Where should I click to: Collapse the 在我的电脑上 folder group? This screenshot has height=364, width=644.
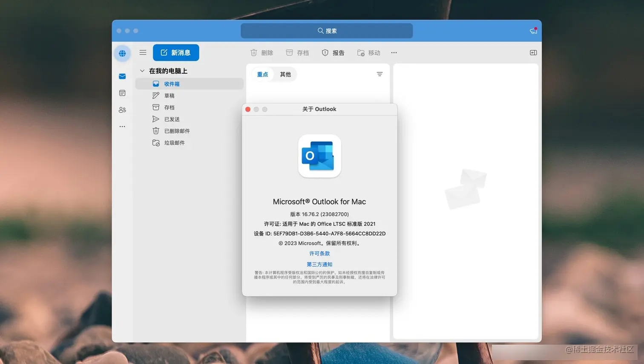click(142, 71)
